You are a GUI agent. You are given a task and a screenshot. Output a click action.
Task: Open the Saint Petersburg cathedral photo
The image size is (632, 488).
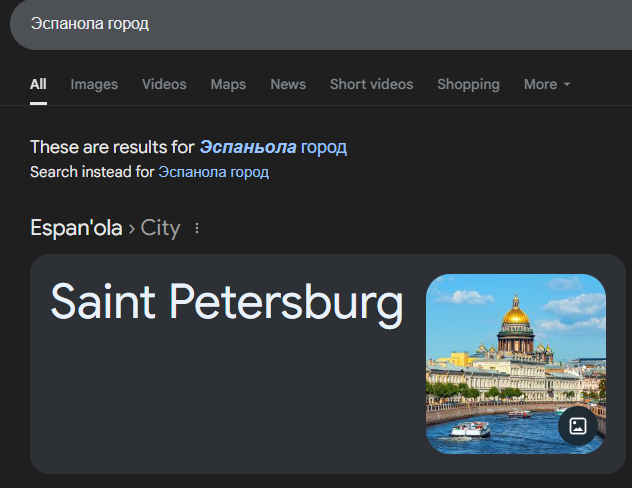pos(516,364)
